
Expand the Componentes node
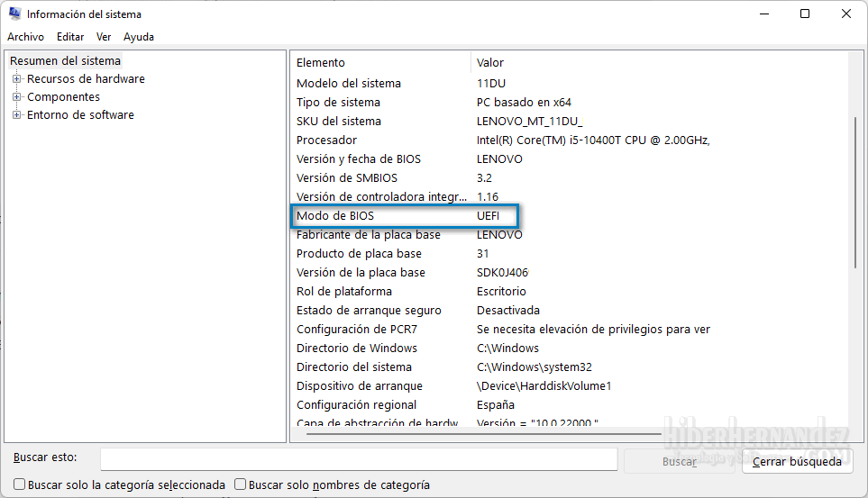point(16,97)
